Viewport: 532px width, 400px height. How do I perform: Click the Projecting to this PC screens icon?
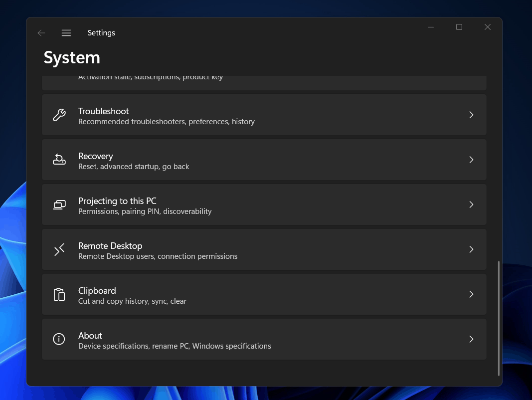59,204
